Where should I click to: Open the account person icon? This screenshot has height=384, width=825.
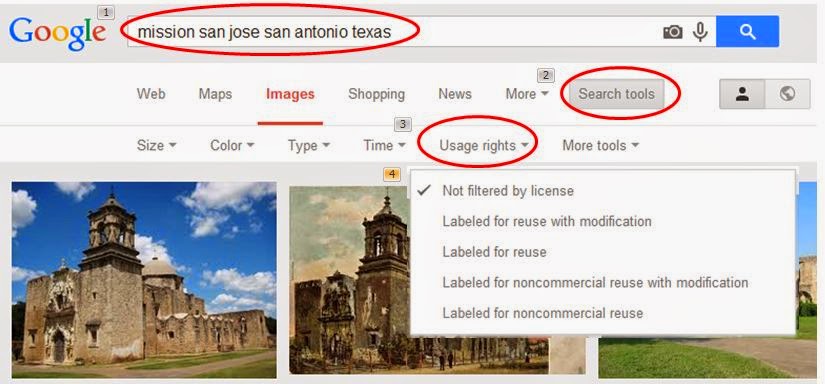pos(742,94)
